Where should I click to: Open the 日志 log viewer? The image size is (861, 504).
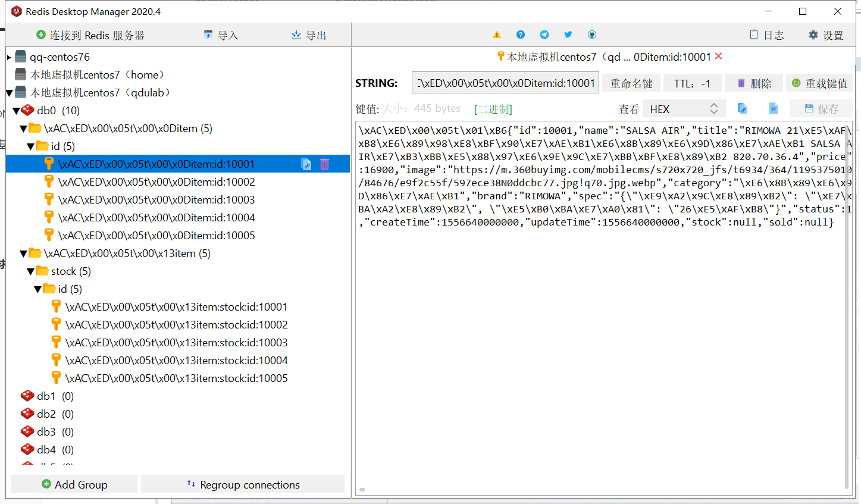pos(767,35)
